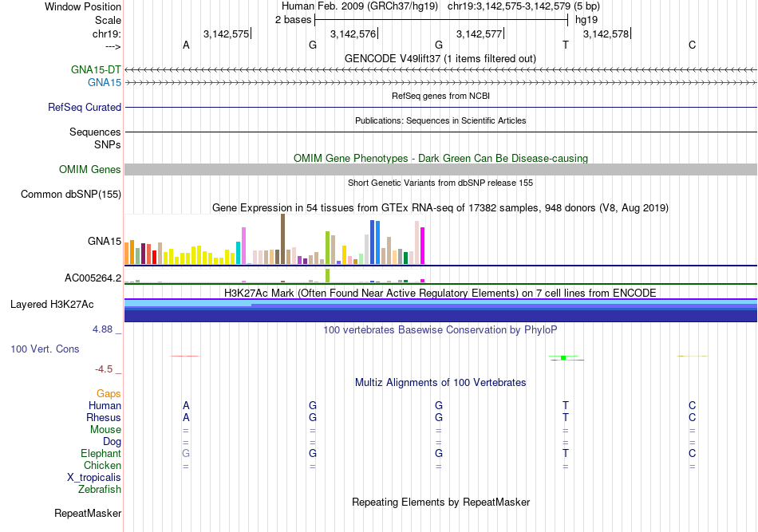Click the 3,142,575 ruler position
This screenshot has height=532, width=758.
pos(227,33)
